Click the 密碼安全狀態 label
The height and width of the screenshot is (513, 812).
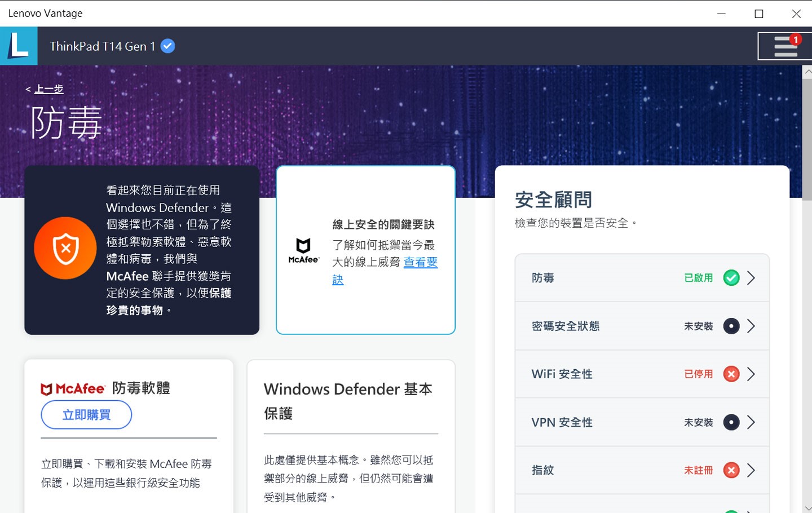(566, 326)
